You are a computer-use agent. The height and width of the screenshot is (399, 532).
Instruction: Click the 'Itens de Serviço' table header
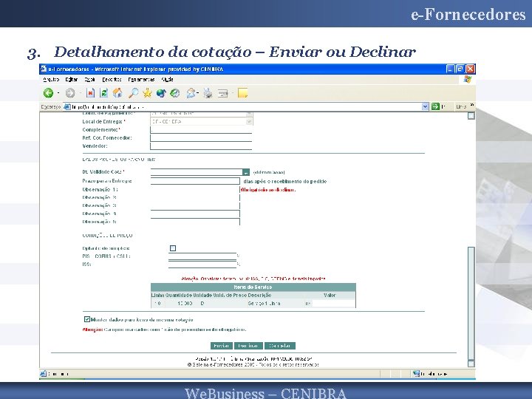pyautogui.click(x=253, y=287)
